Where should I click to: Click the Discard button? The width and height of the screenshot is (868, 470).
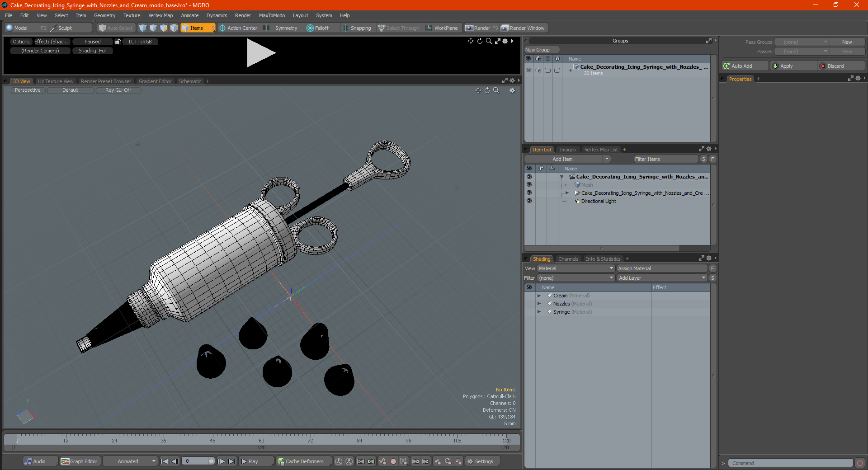841,66
